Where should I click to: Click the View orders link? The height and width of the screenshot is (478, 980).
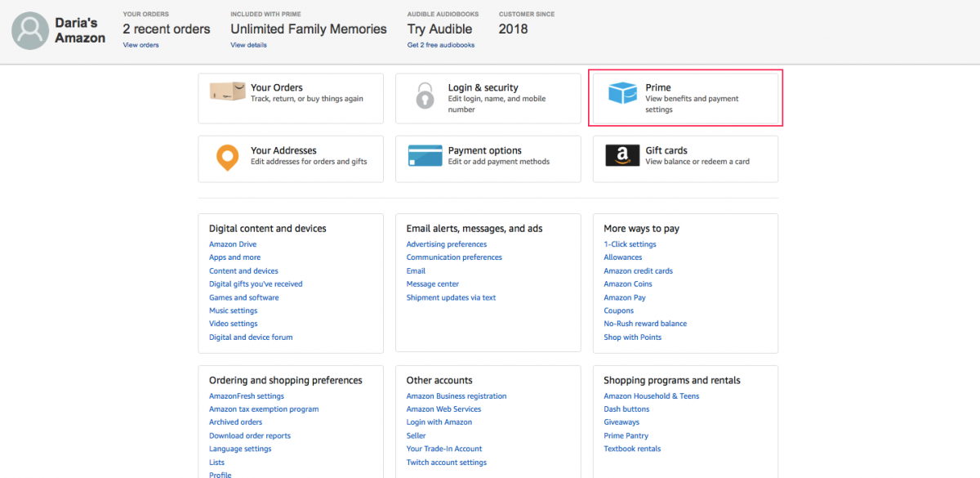140,45
